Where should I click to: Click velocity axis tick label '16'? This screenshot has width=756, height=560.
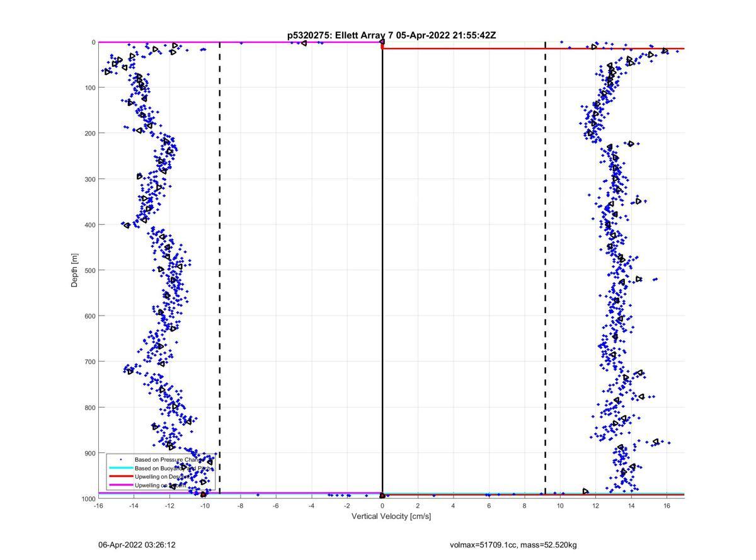667,506
